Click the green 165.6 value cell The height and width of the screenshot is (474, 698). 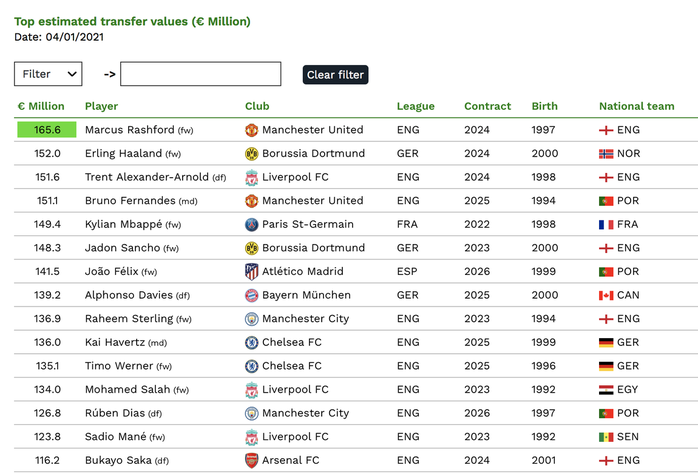(x=47, y=130)
